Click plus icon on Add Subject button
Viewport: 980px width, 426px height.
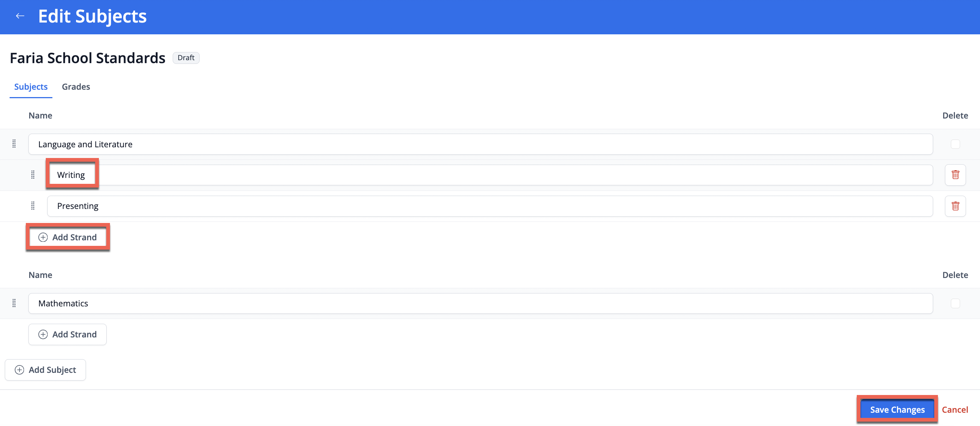click(20, 370)
